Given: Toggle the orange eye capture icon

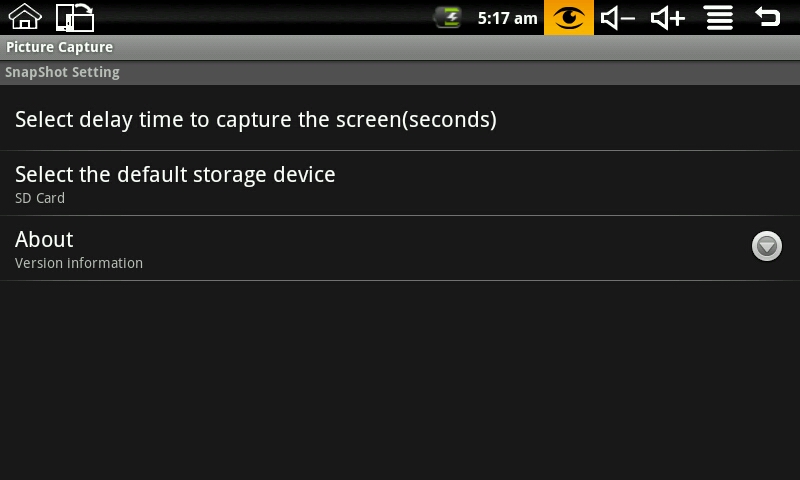Looking at the screenshot, I should click(569, 17).
